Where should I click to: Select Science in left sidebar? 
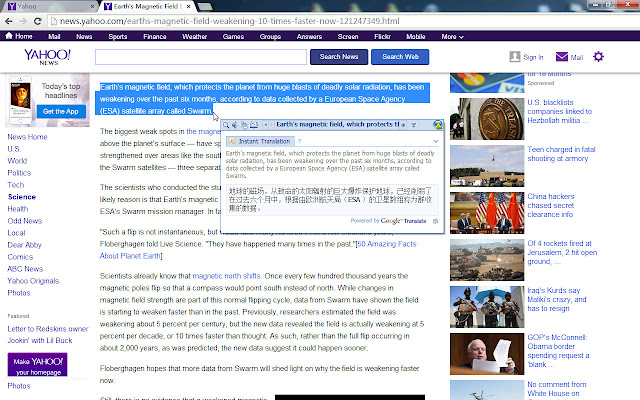coord(21,197)
